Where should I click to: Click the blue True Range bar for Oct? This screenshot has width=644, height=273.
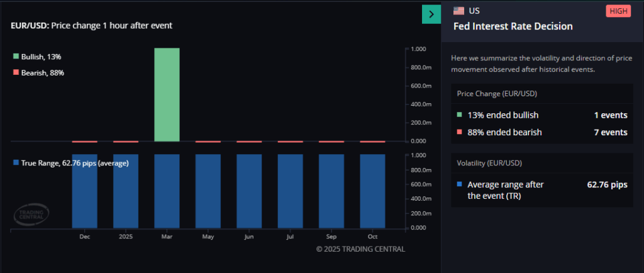click(372, 191)
